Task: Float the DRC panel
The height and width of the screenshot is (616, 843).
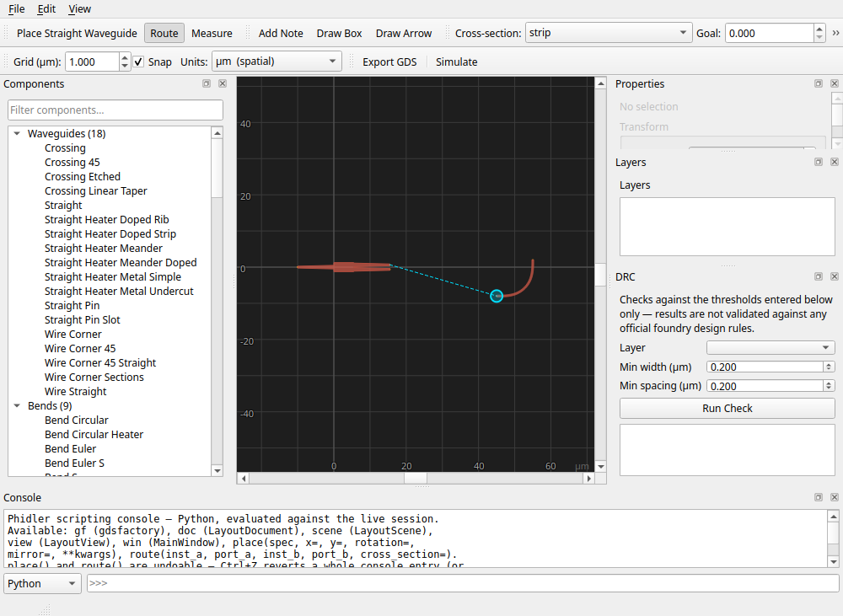Action: coord(819,276)
